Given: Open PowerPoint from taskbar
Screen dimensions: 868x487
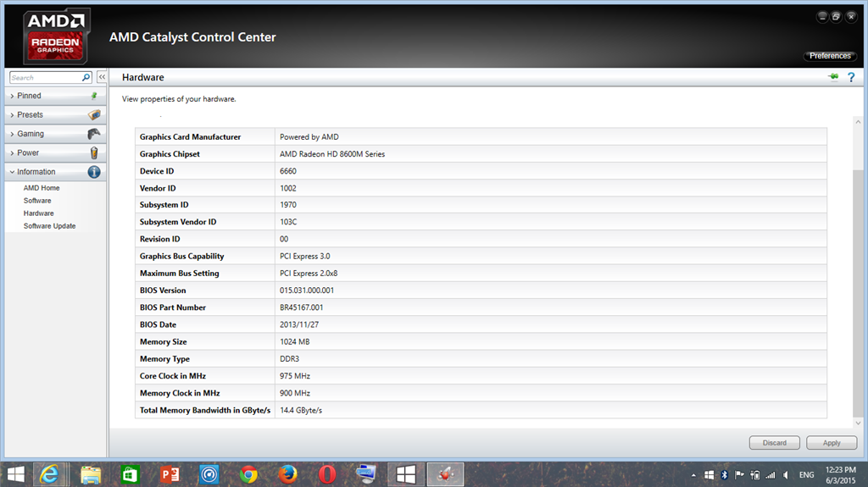Looking at the screenshot, I should 170,475.
